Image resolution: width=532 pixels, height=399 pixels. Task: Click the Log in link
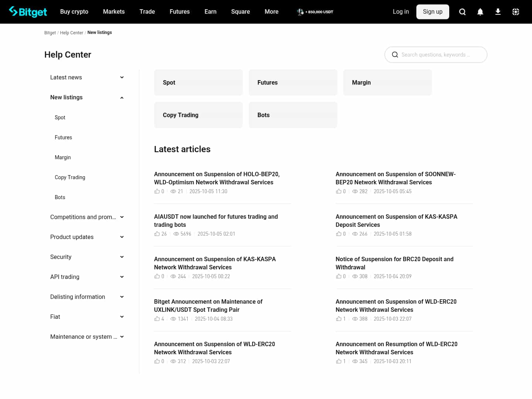400,12
